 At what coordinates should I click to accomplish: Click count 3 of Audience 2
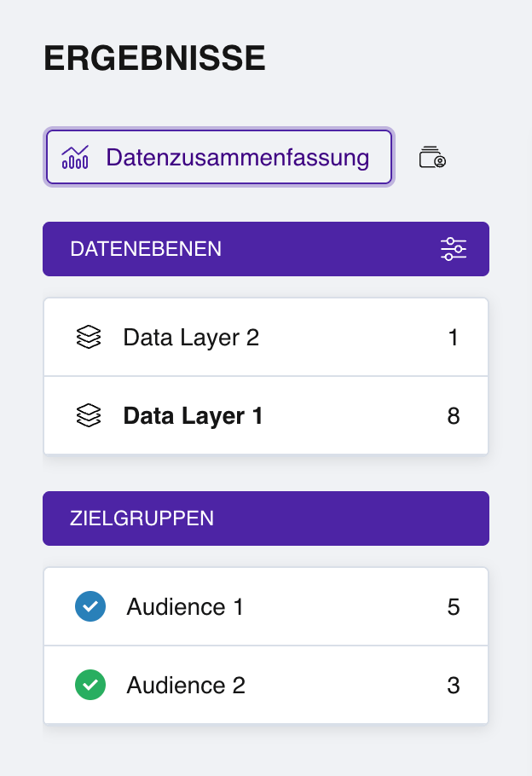click(454, 686)
